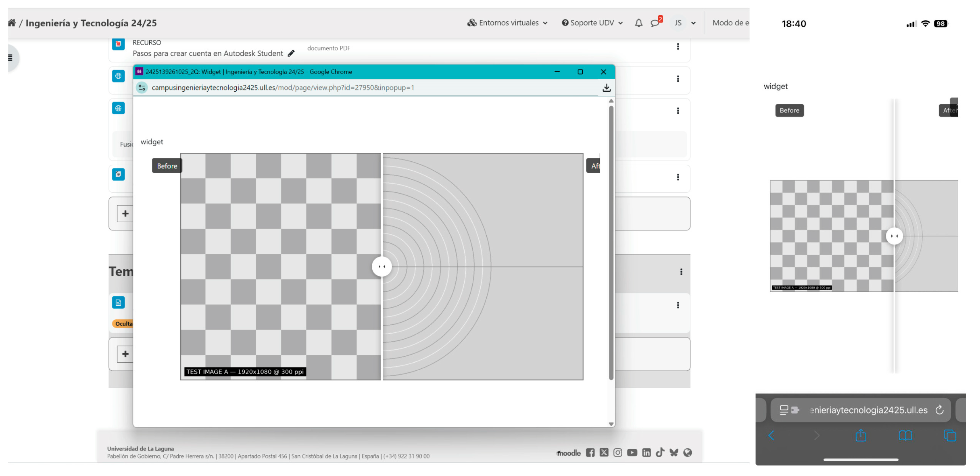980x476 pixels.
Task: Open three-dot menu for Autodesk resource
Action: coord(677,47)
